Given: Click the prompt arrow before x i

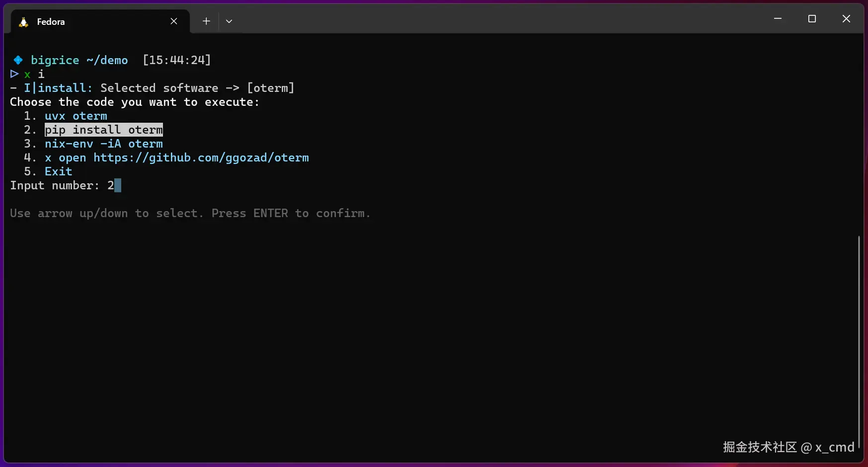Looking at the screenshot, I should point(14,74).
